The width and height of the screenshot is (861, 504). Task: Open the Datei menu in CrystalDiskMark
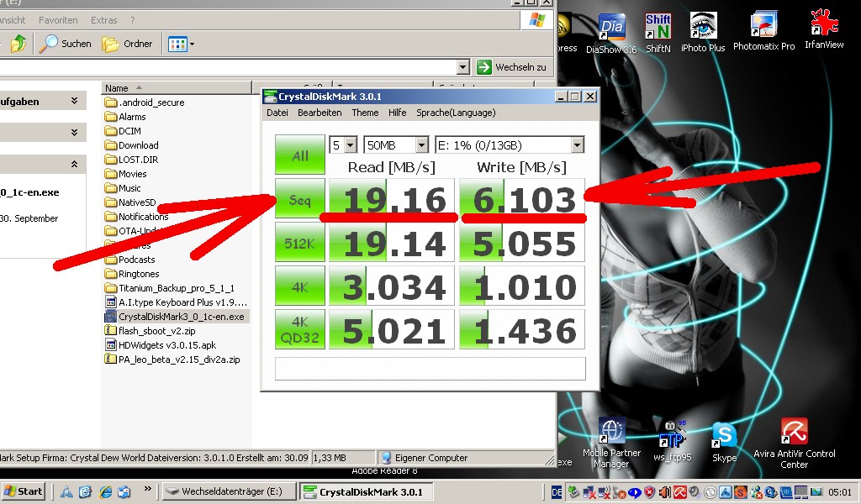click(x=277, y=113)
